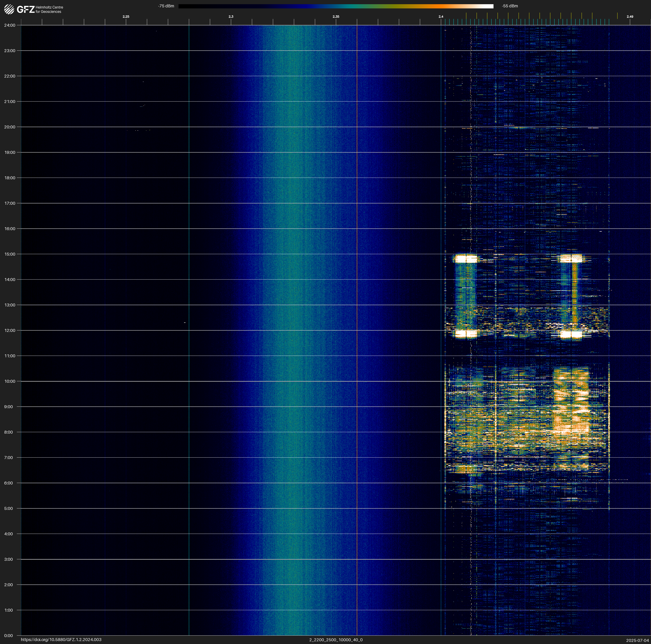Select the 2.25 frequency axis label
651x644 pixels.
pyautogui.click(x=126, y=17)
